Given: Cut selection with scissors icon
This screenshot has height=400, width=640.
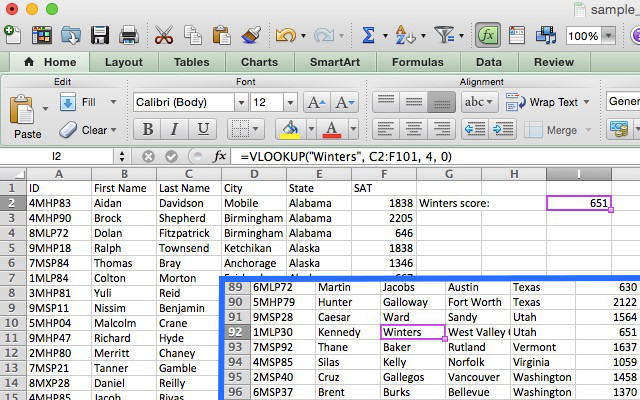Looking at the screenshot, I should coord(164,36).
